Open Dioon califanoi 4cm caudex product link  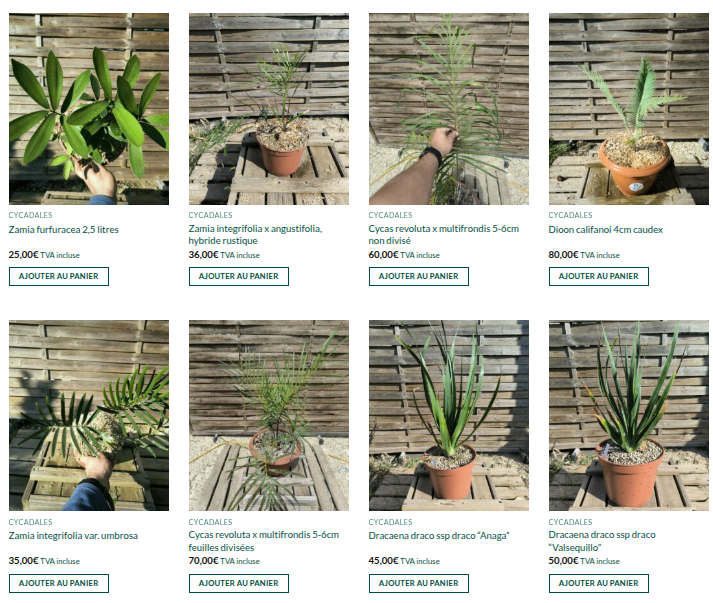(606, 230)
